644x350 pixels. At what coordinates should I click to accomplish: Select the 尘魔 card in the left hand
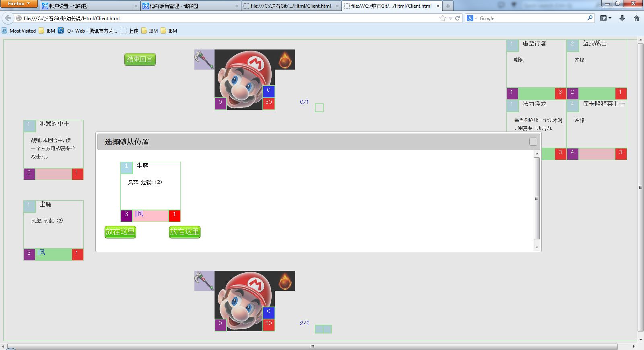click(x=54, y=231)
